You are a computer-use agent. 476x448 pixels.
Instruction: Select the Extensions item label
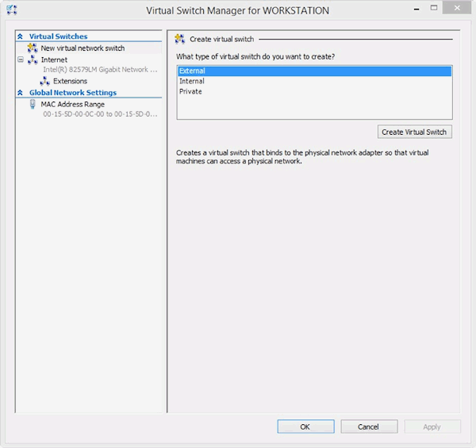70,81
